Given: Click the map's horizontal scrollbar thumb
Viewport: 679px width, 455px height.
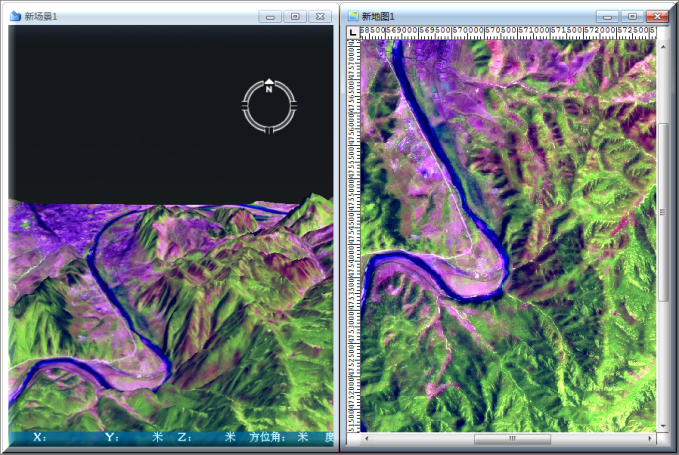Looking at the screenshot, I should (x=511, y=439).
